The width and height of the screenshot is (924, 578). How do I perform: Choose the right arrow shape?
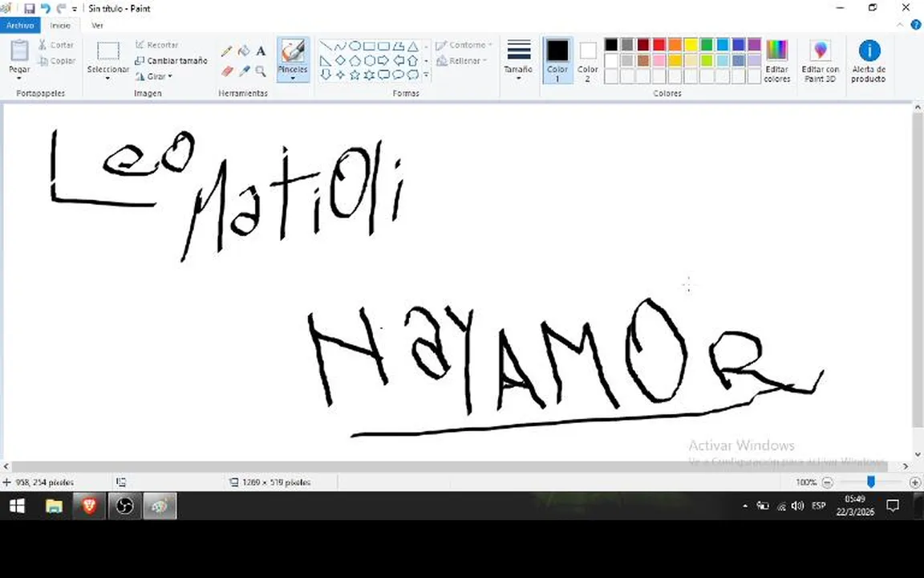tap(383, 60)
